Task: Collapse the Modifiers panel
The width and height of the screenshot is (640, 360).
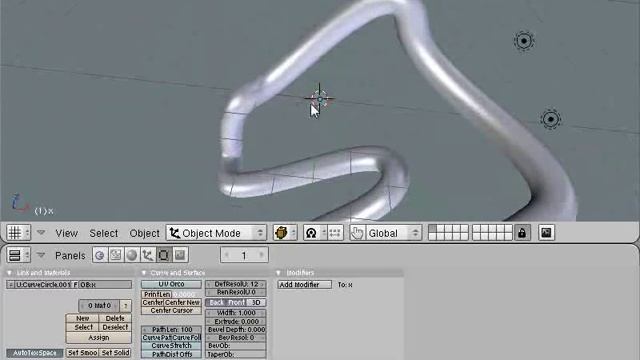Action: pyautogui.click(x=278, y=273)
